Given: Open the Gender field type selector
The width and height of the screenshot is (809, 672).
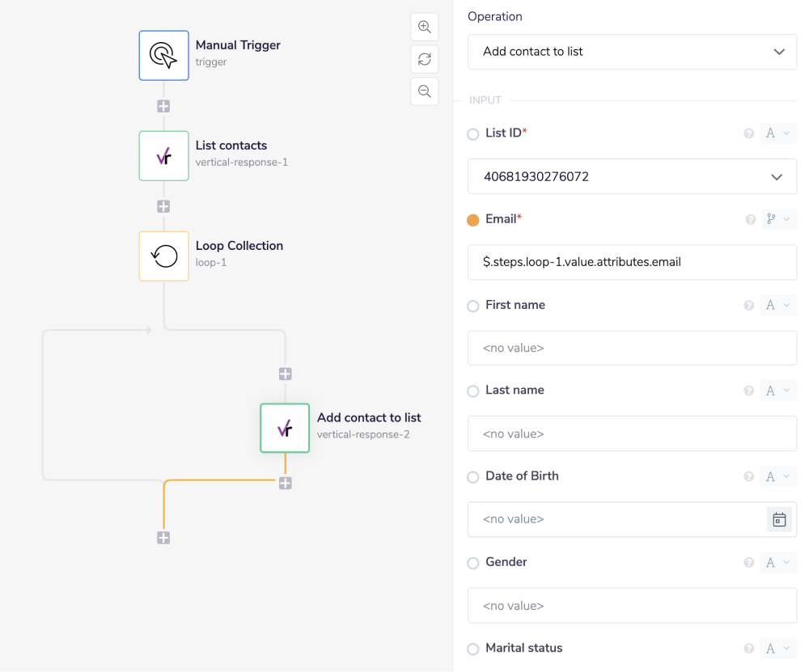Looking at the screenshot, I should tap(777, 563).
